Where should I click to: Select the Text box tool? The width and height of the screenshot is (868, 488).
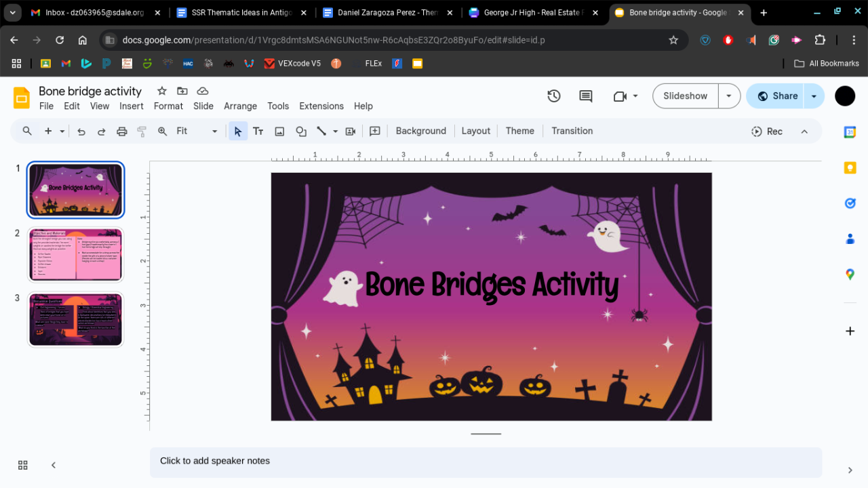click(x=258, y=131)
